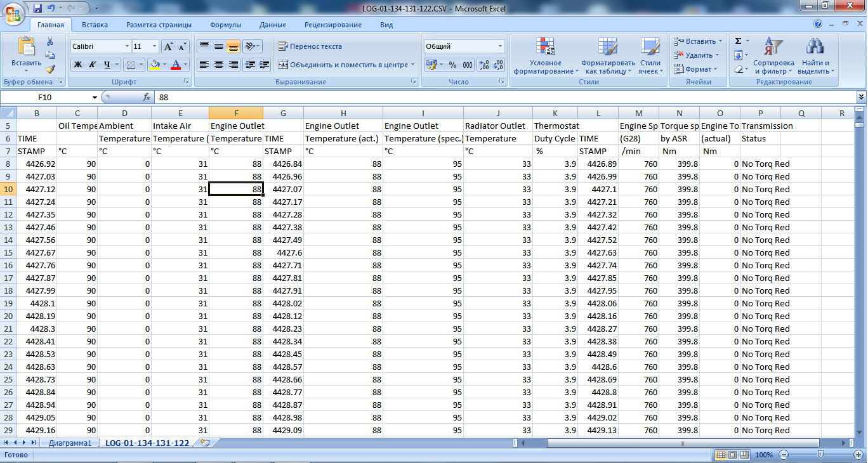Toggle Bold (Ж) formatting
This screenshot has width=868, height=463.
pos(77,65)
